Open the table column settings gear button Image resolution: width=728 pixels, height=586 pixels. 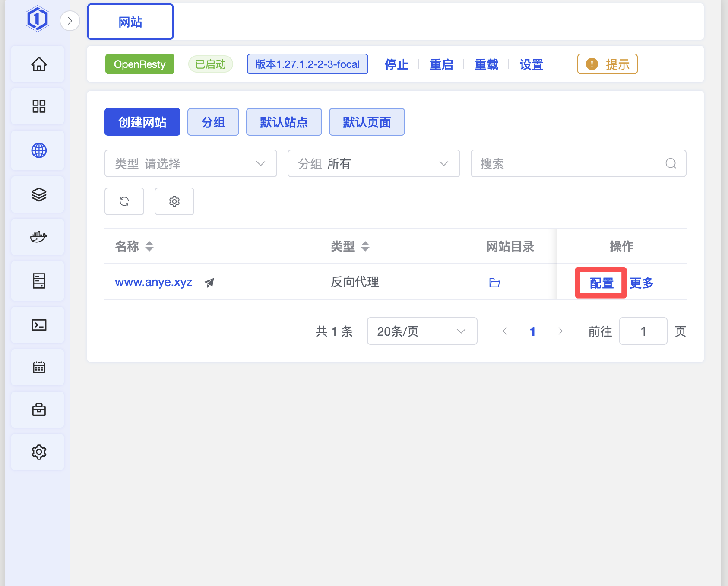pos(174,201)
